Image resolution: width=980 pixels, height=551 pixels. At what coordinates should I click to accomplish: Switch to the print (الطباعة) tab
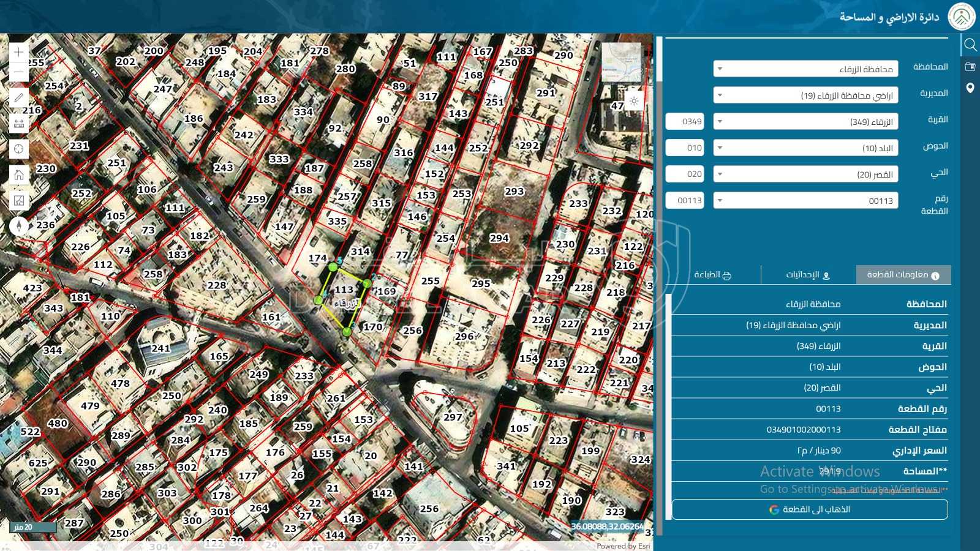click(713, 275)
